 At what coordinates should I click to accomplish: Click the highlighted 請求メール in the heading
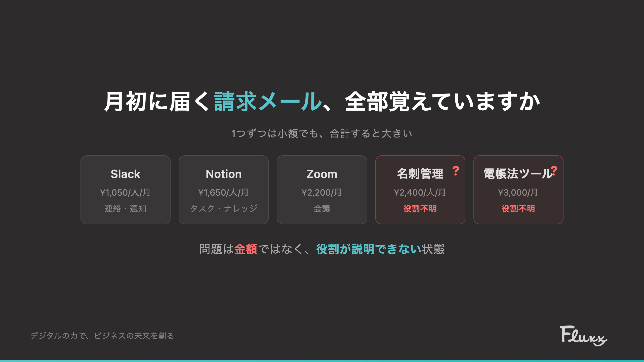tap(268, 102)
